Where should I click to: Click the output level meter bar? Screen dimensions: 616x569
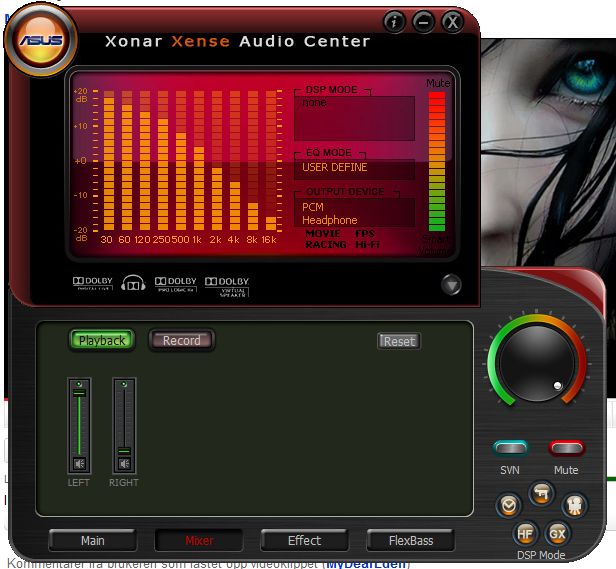coord(437,161)
